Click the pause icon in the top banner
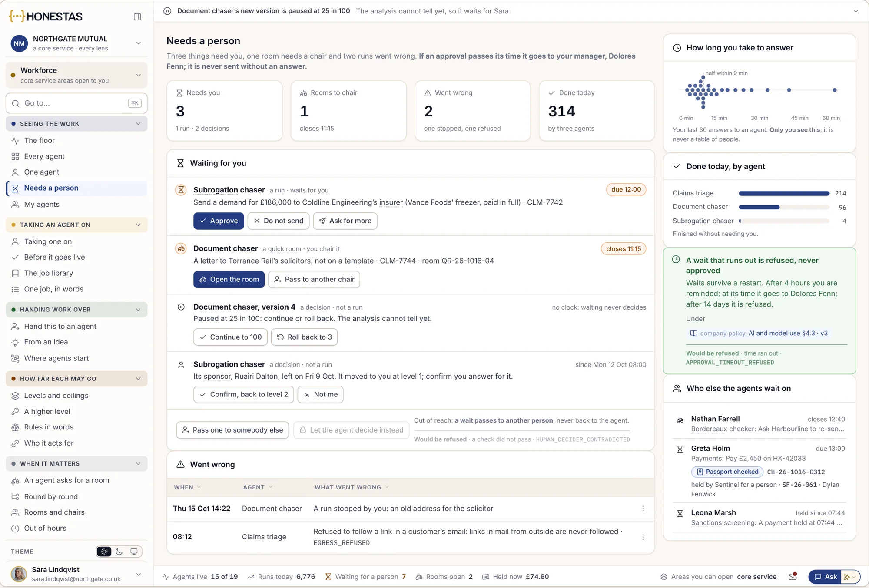 coord(167,11)
